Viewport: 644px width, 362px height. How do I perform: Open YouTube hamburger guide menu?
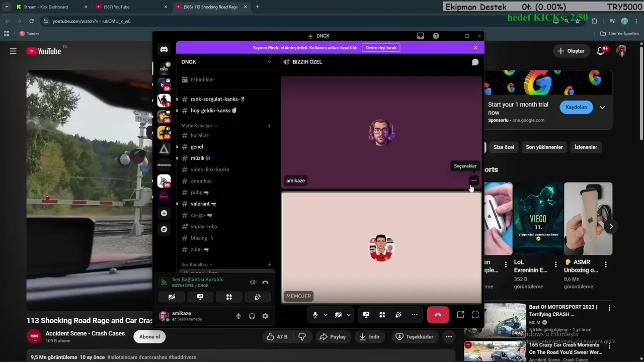pos(13,51)
